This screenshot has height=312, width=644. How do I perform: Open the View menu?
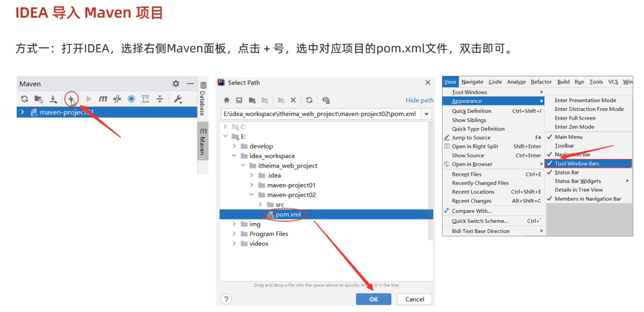pos(450,82)
